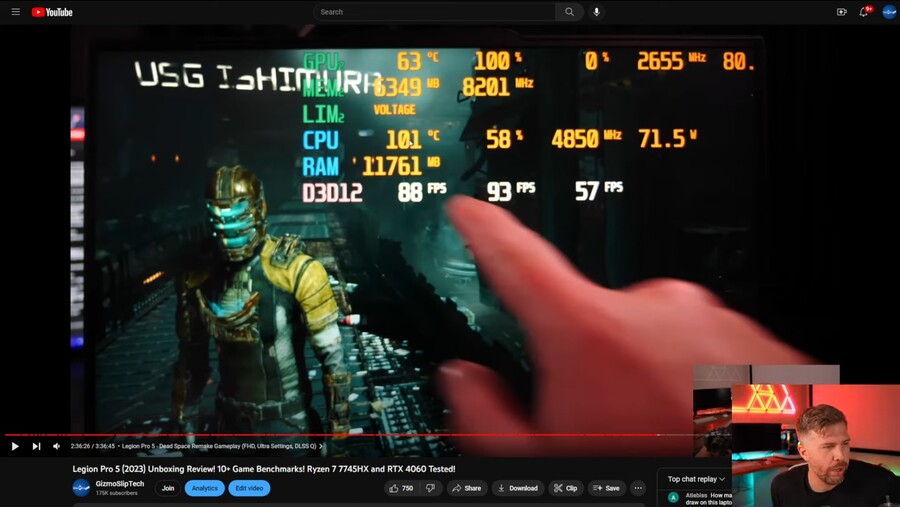Click the Join button

point(168,488)
